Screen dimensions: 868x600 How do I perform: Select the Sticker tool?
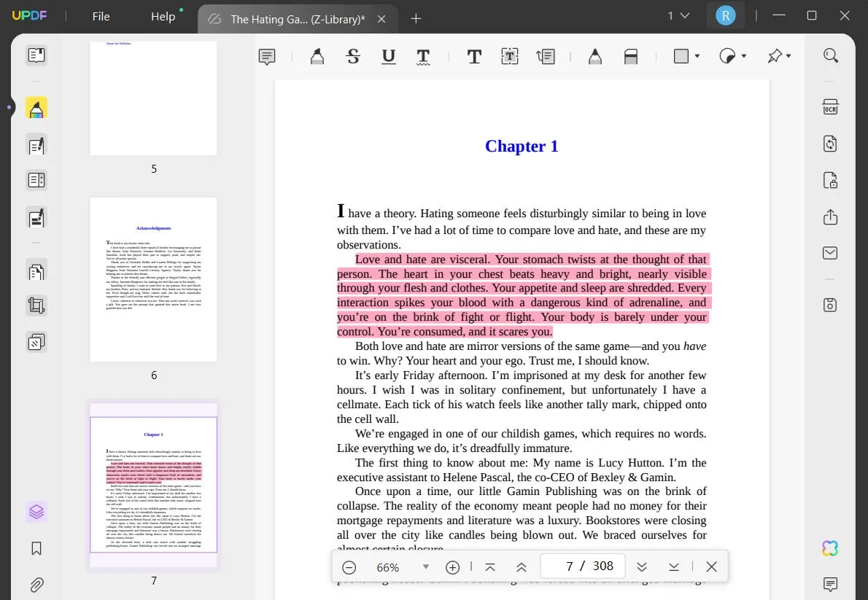pos(726,56)
